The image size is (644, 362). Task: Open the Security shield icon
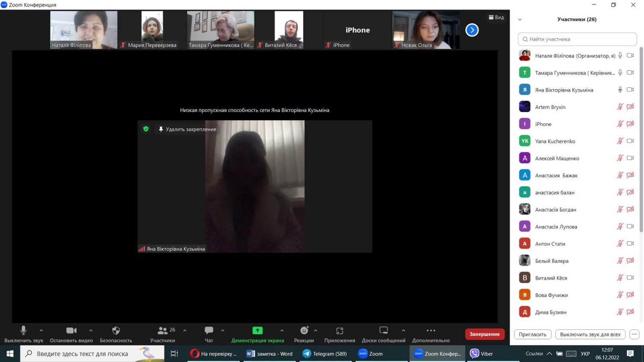[x=116, y=331]
